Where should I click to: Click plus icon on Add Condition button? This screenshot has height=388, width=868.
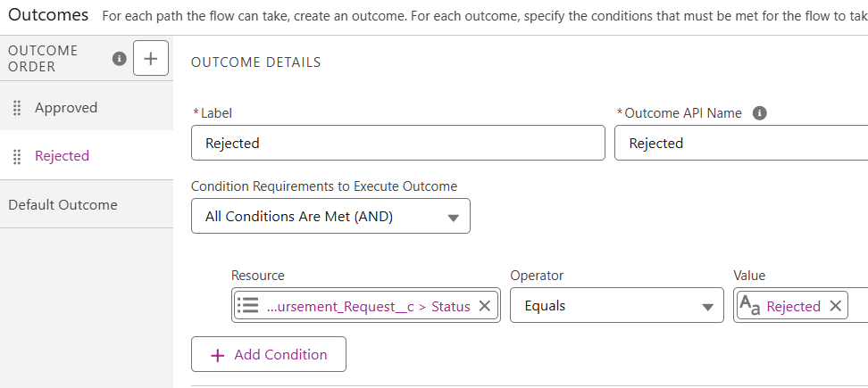tap(217, 355)
